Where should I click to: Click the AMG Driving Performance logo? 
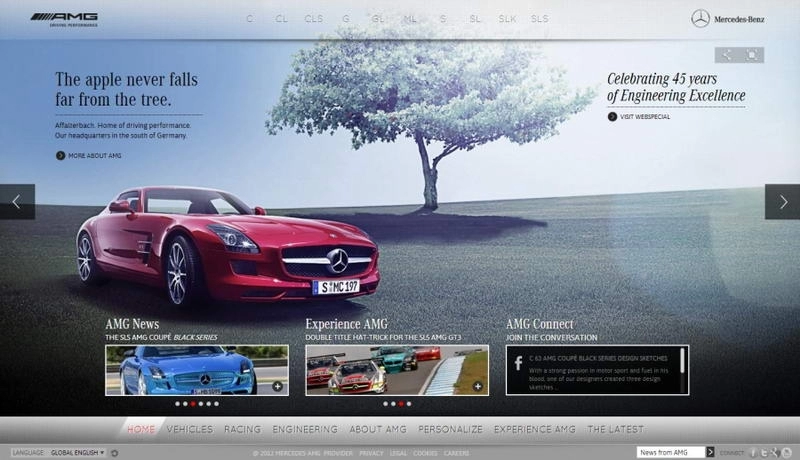point(64,19)
